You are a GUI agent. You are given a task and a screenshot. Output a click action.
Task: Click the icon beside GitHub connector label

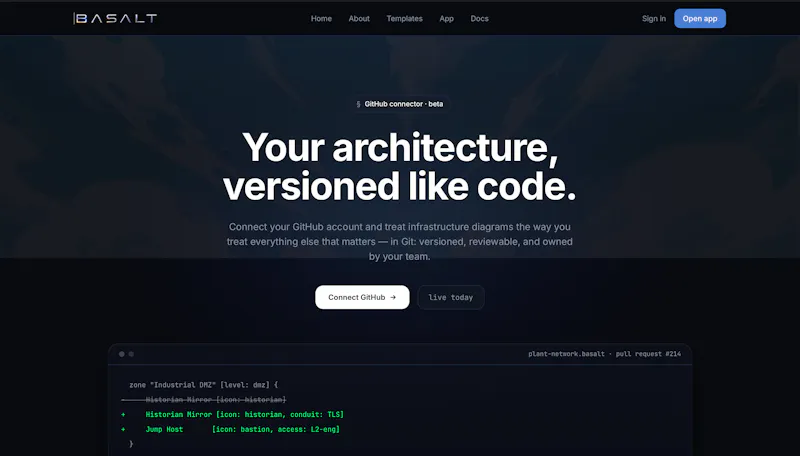(358, 104)
